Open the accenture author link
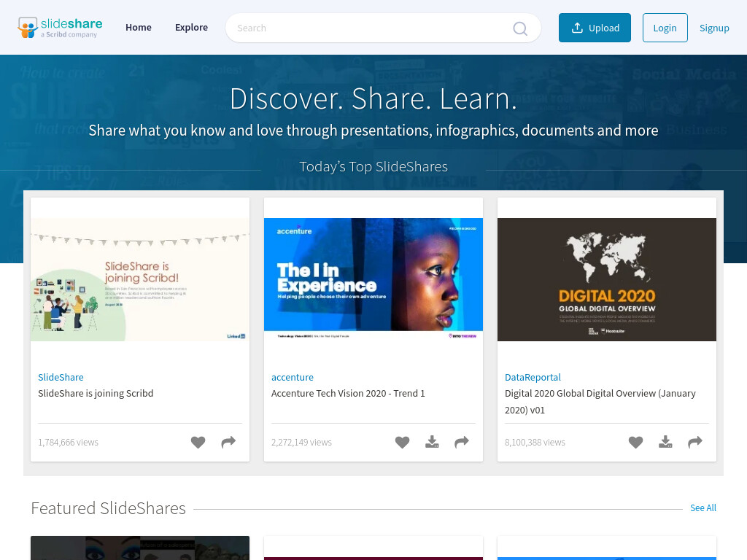This screenshot has height=560, width=747. 293,377
